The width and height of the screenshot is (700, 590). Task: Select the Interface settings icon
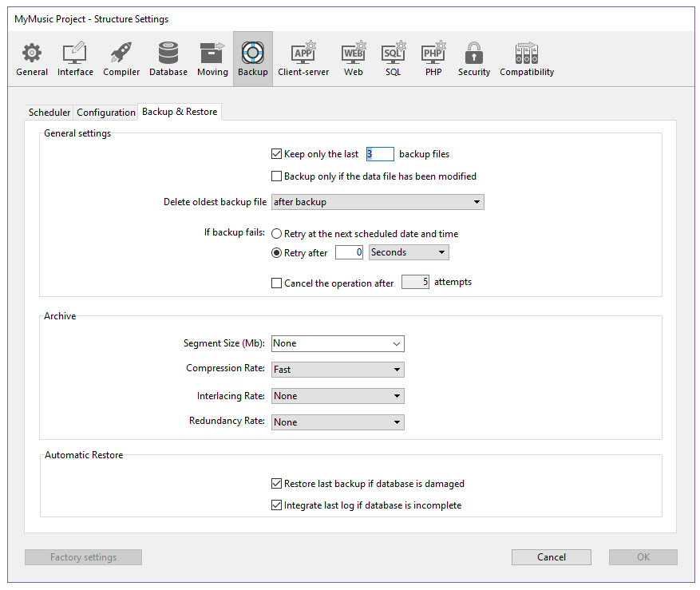click(75, 59)
